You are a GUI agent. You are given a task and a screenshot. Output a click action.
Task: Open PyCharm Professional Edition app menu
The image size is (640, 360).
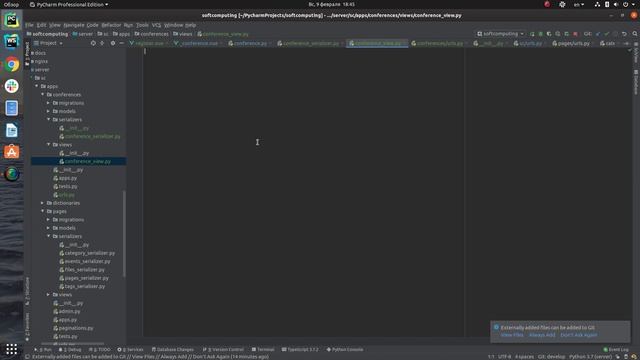[x=69, y=4]
